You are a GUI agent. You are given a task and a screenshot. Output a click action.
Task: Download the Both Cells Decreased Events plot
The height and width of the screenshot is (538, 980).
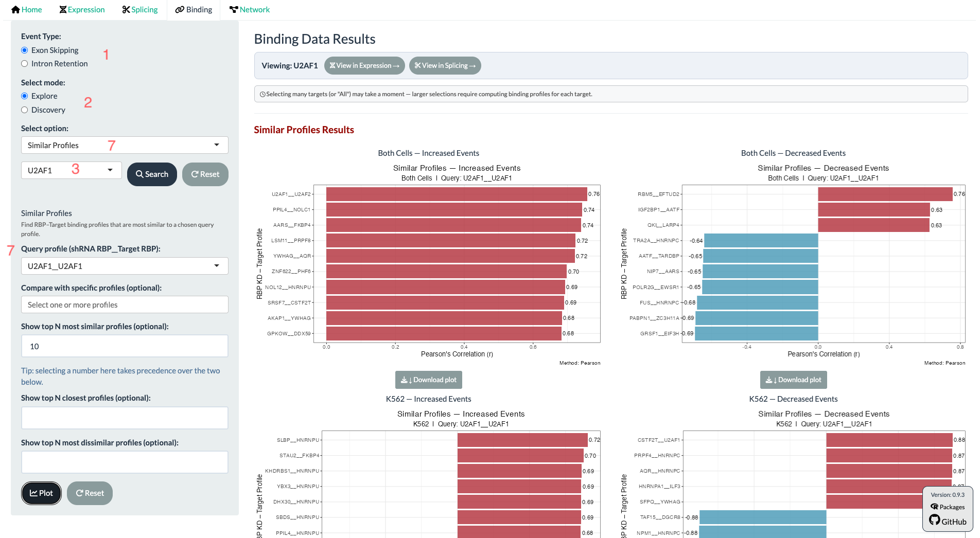click(794, 380)
